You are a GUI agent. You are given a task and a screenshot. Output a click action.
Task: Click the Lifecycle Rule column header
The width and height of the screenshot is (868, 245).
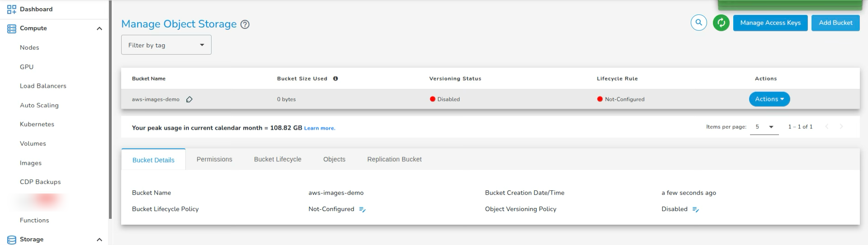tap(617, 79)
